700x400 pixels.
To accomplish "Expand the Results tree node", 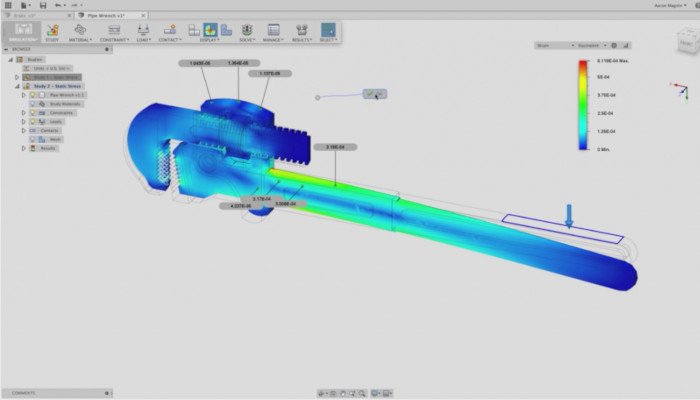I will (24, 148).
